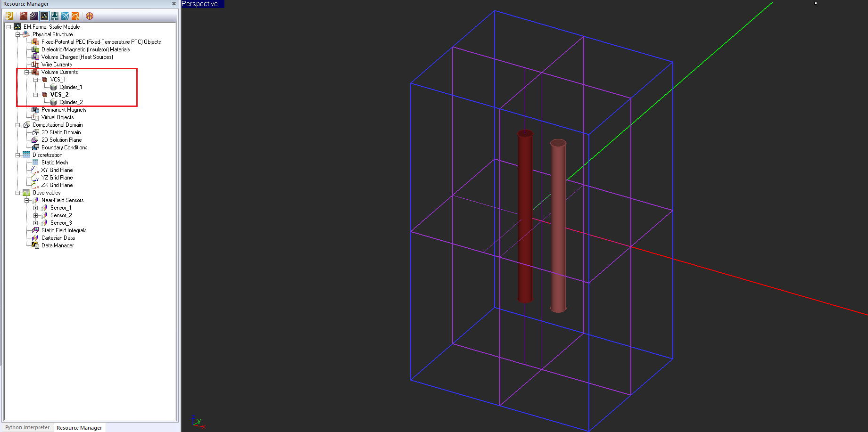Screen dimensions: 868x432
Task: Select the ZX Grid Plane item
Action: pos(57,185)
